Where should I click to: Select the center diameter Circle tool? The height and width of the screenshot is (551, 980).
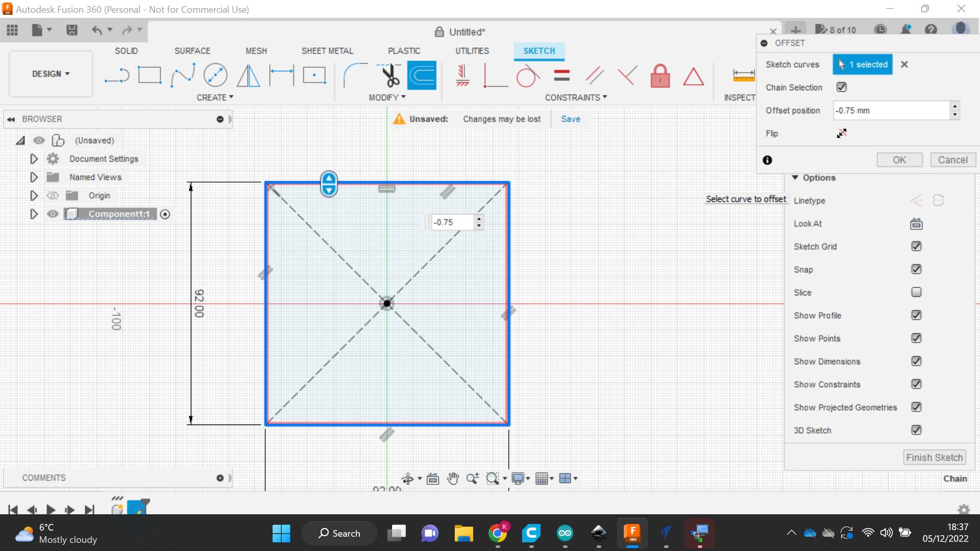[x=215, y=76]
